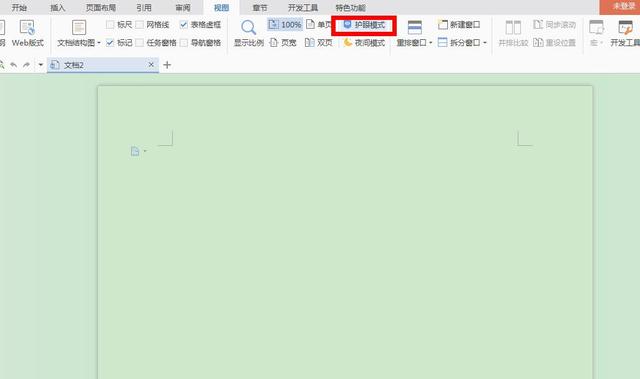Open the quick access toolbar customize arrow
Screen dimensions: 640x379
pyautogui.click(x=40, y=65)
